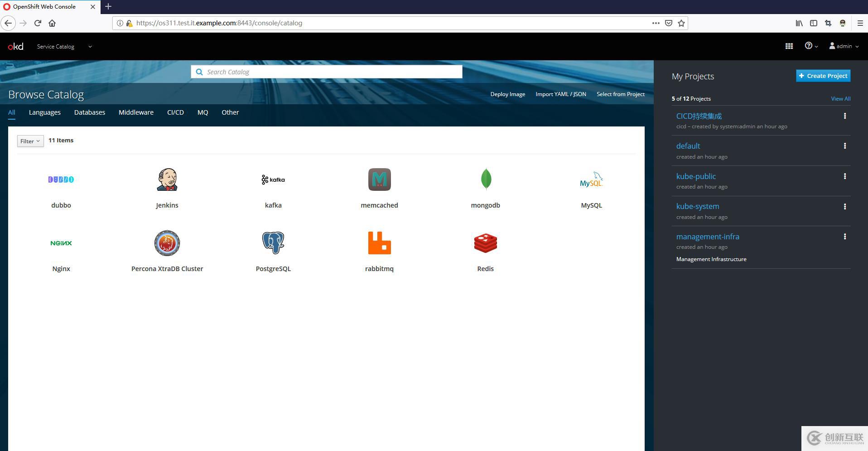Switch to the Middleware tab
Screen dimensions: 868x451
[x=136, y=112]
